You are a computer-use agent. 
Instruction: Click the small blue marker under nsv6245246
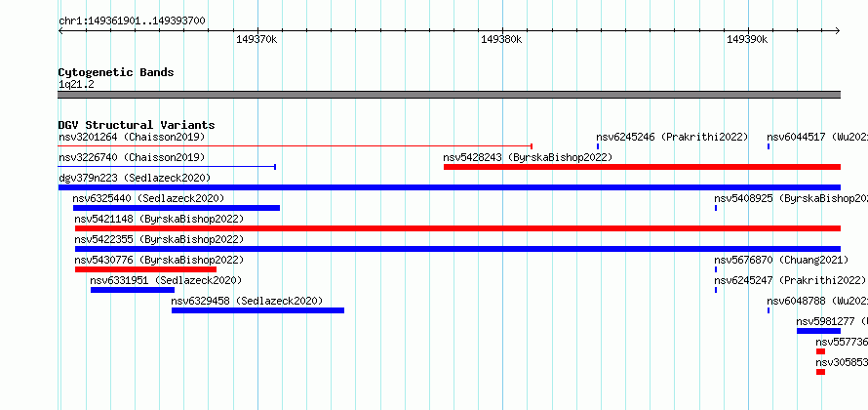(598, 146)
